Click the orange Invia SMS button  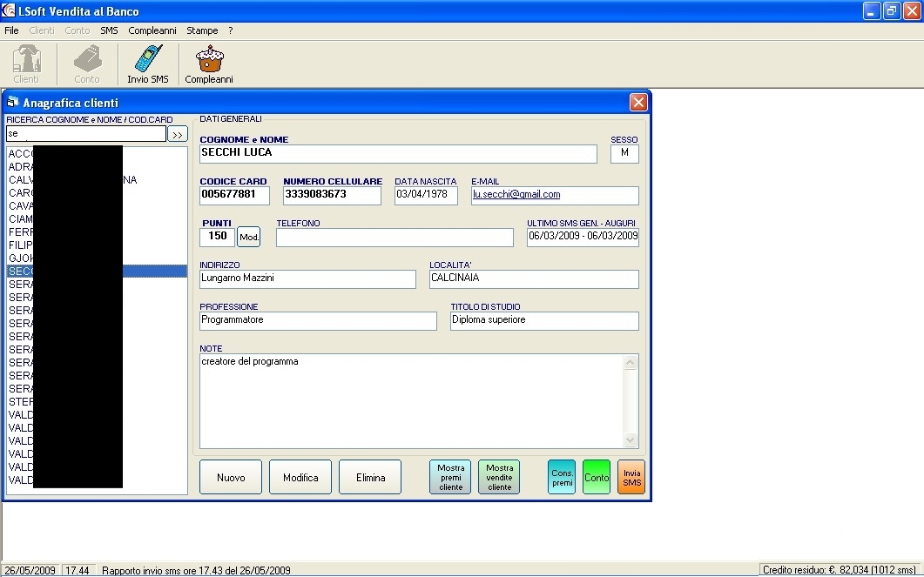click(631, 478)
